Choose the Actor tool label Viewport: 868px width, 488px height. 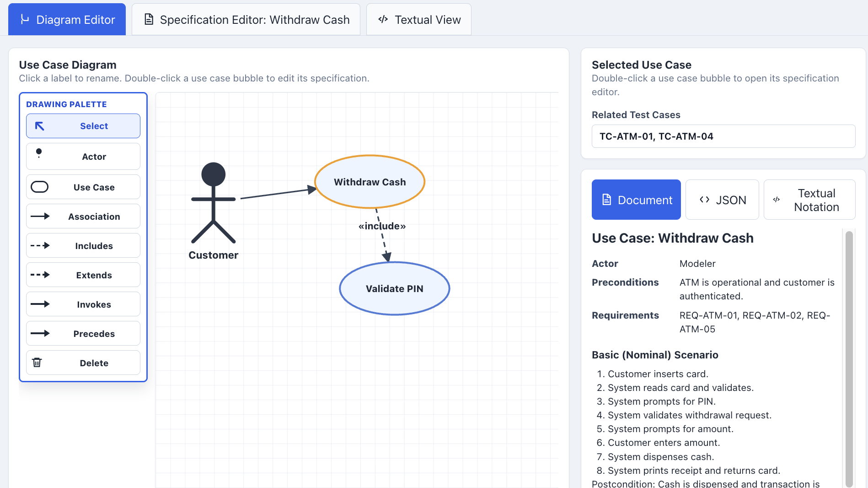click(94, 157)
